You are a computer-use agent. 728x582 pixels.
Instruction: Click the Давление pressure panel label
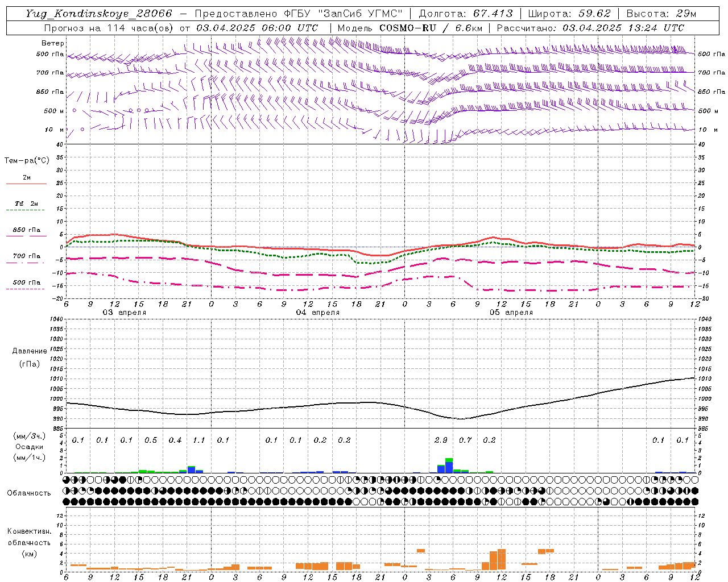[30, 351]
